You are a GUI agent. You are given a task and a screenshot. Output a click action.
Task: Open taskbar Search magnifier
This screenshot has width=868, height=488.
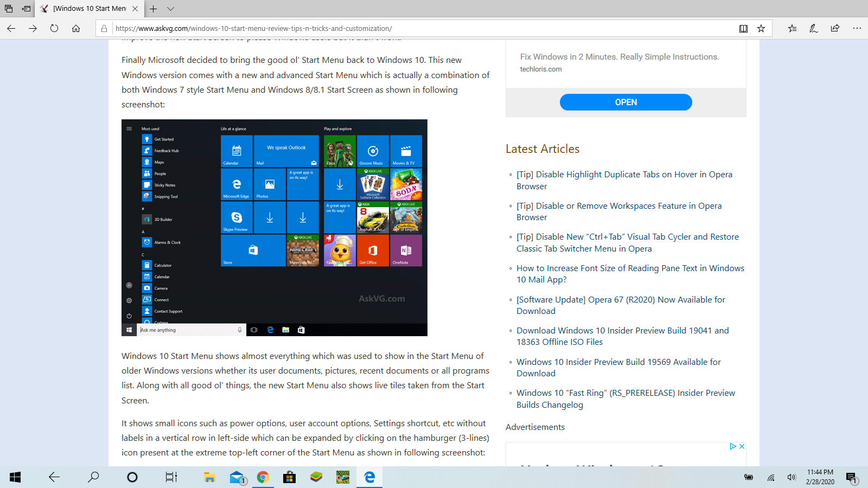pos(93,477)
